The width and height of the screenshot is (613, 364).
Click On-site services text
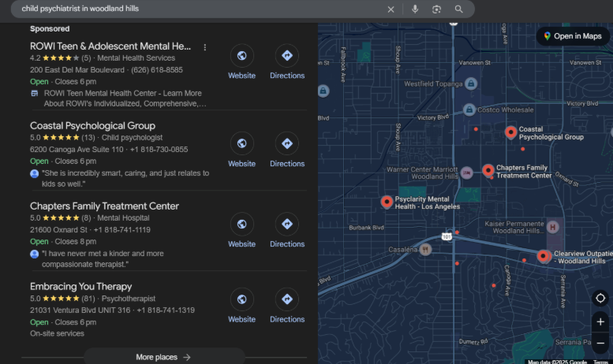(57, 333)
